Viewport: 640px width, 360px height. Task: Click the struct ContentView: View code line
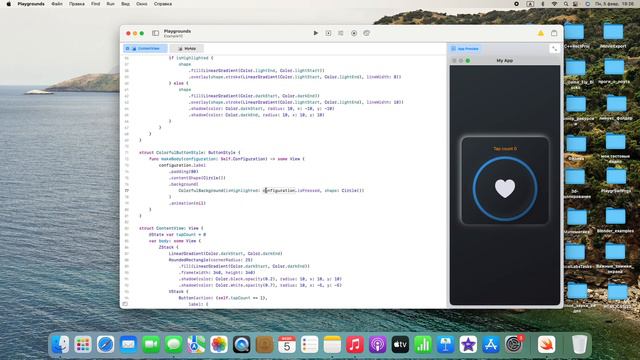pyautogui.click(x=171, y=228)
